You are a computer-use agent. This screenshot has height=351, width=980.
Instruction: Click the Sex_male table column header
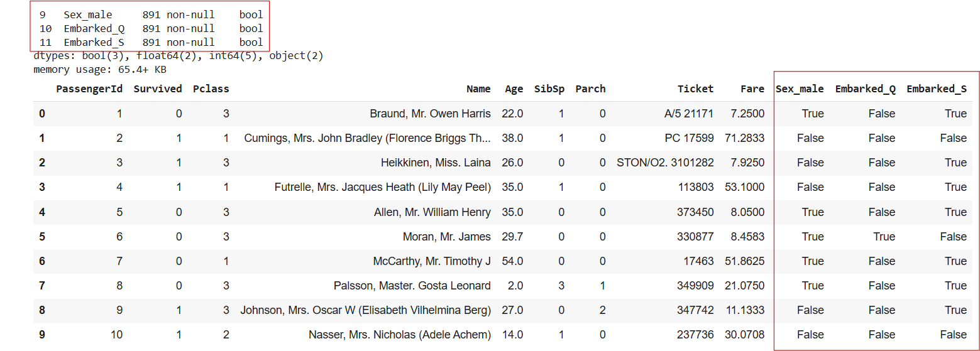800,89
